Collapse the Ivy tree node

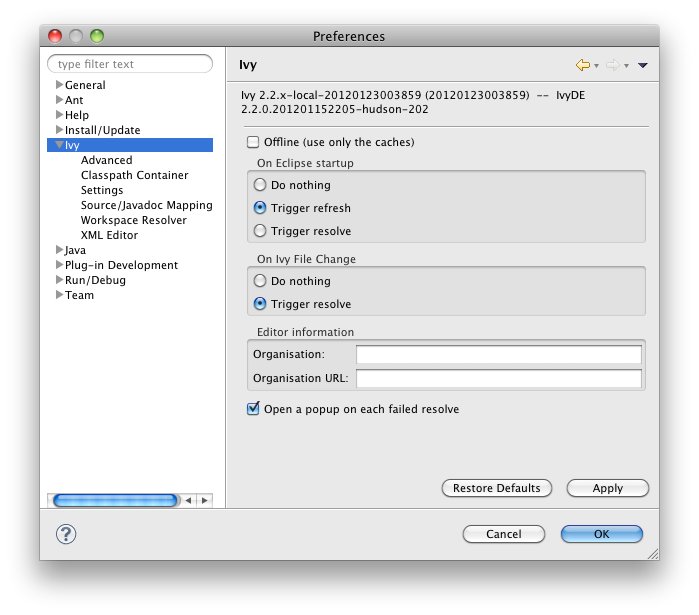(60, 146)
